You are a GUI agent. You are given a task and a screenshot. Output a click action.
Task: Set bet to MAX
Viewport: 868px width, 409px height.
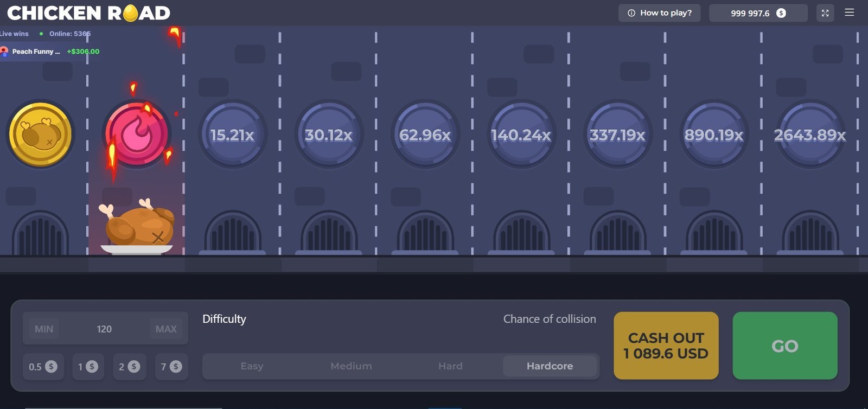tap(166, 329)
